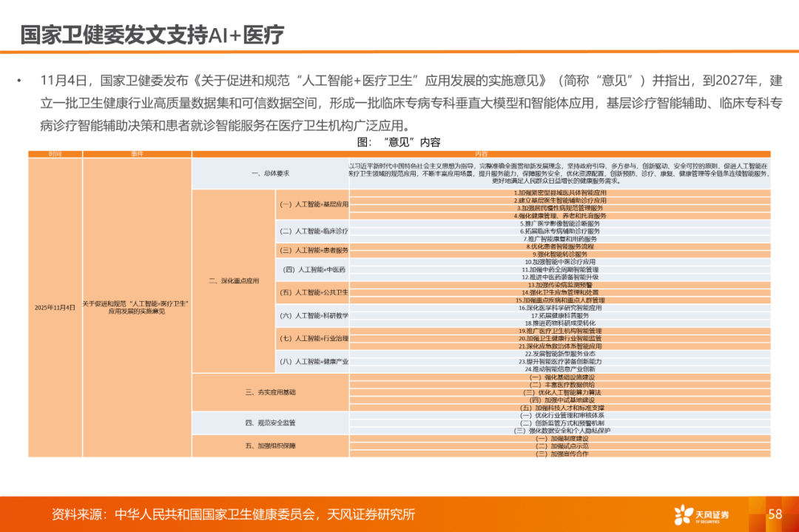Screen dimensions: 799x532
Task: Click row 10.加强智能中医诊疗应用
Action: [x=560, y=262]
